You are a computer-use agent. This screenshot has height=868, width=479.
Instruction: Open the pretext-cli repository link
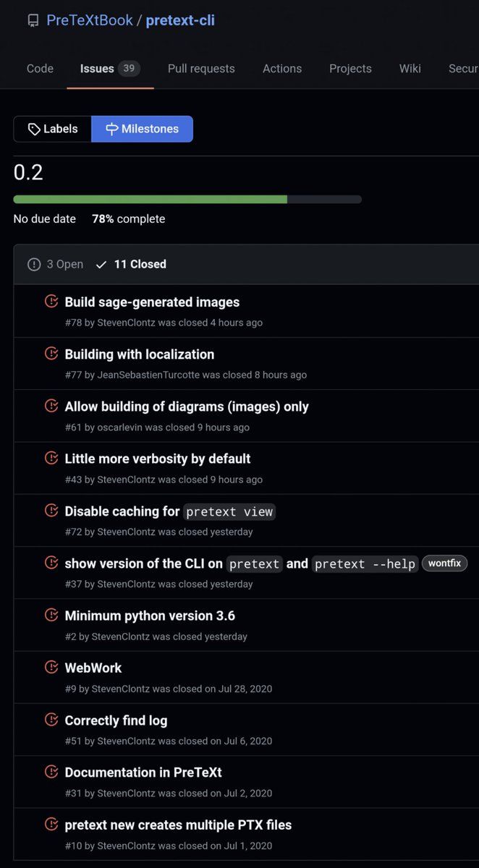(180, 20)
